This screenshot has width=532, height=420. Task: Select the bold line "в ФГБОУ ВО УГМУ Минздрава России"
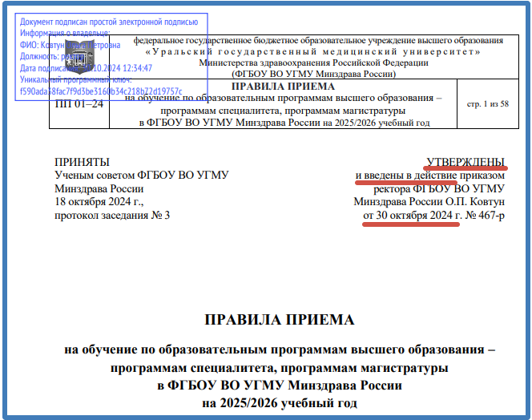280,386
